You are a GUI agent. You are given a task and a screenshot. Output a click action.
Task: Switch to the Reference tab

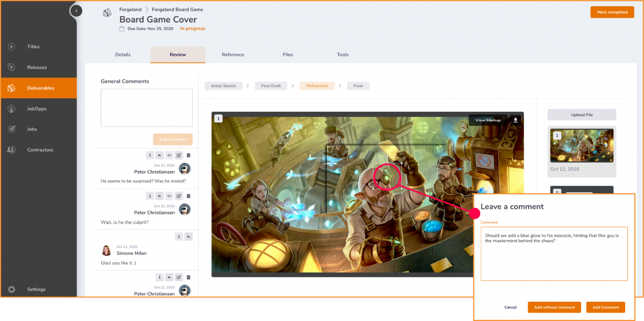pyautogui.click(x=232, y=55)
